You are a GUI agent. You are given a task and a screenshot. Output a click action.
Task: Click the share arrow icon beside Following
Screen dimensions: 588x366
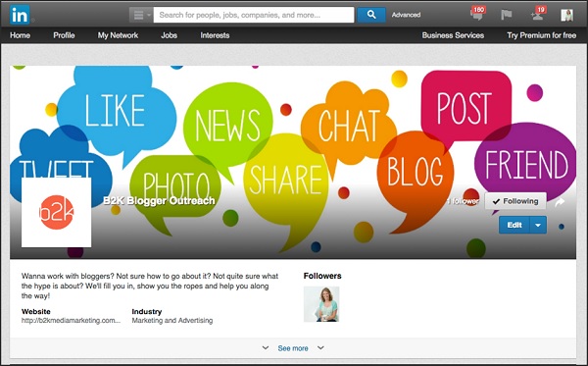click(x=560, y=202)
